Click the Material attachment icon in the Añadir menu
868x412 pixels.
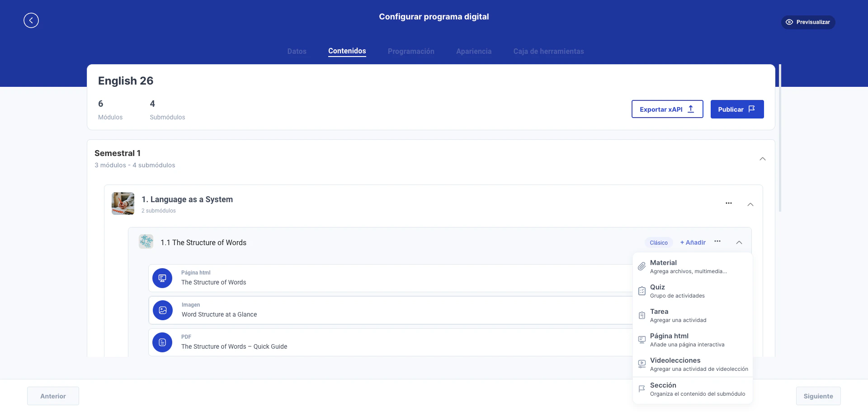[x=642, y=266]
